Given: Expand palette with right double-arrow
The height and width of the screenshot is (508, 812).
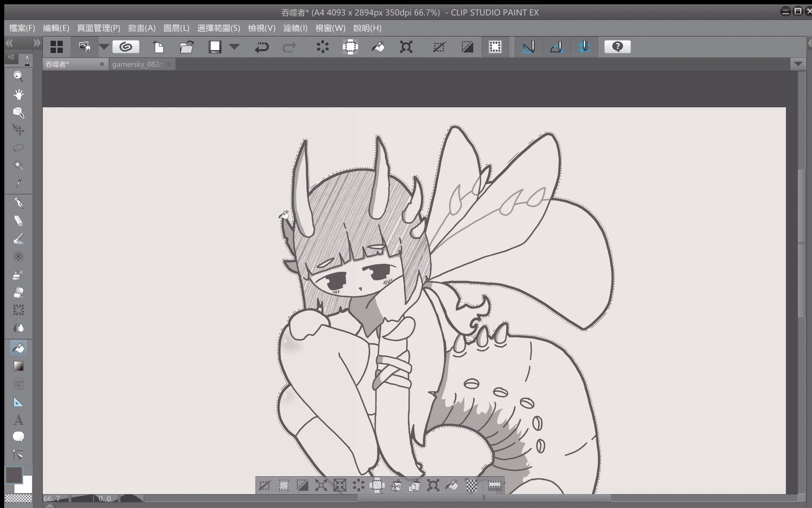Looking at the screenshot, I should pos(37,43).
